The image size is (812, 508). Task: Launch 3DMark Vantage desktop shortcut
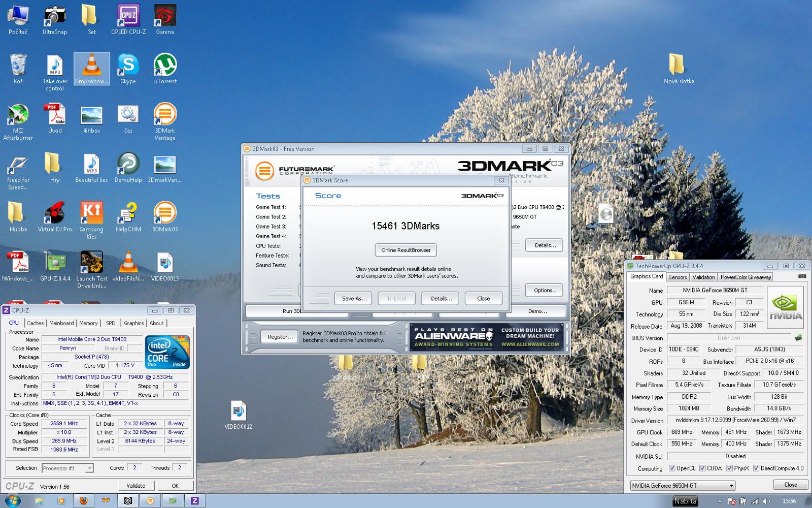point(165,122)
